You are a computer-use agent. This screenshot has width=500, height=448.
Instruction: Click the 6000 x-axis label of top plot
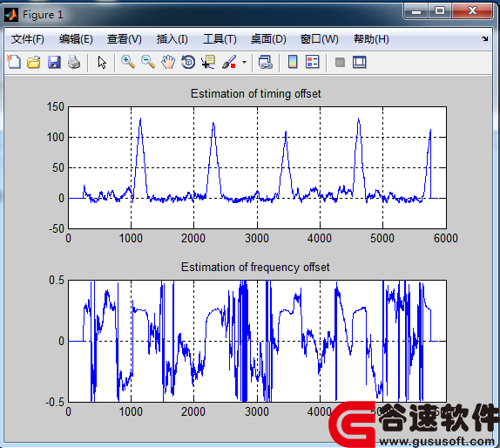tap(446, 238)
